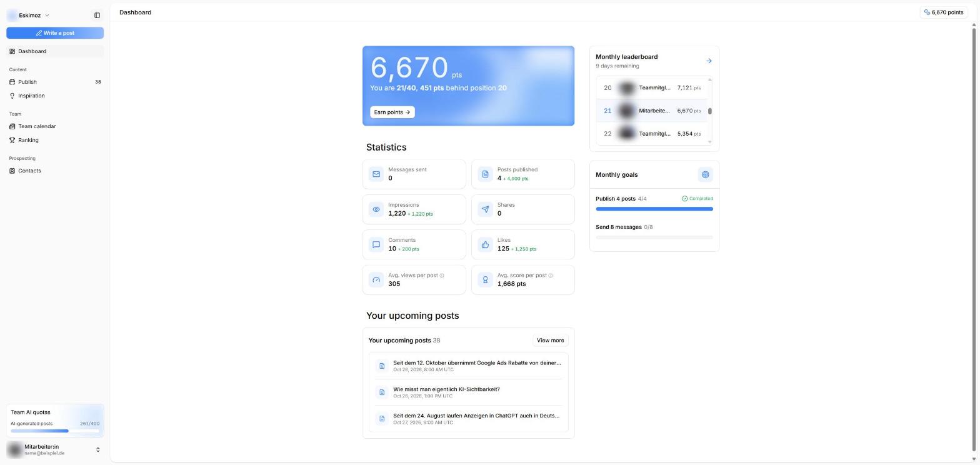Open the Team calendar page

[55, 126]
